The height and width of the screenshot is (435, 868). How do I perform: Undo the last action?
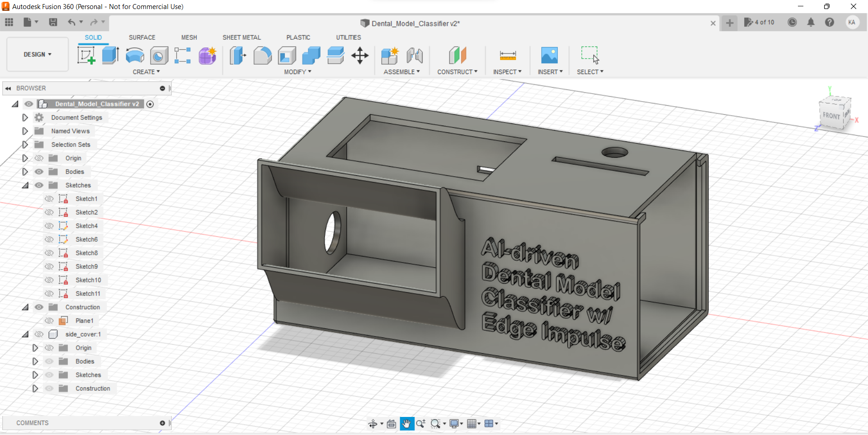(x=71, y=22)
